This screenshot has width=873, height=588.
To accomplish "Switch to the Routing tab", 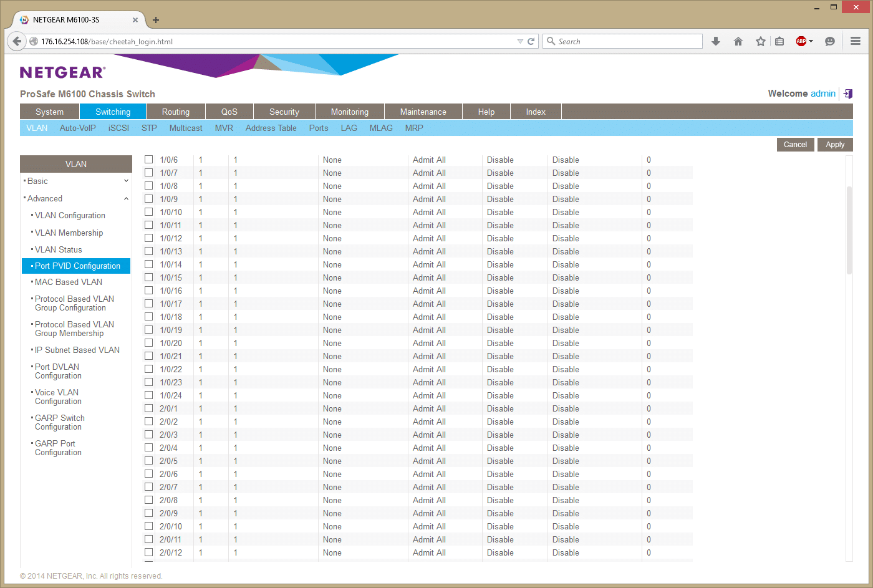I will click(x=176, y=112).
